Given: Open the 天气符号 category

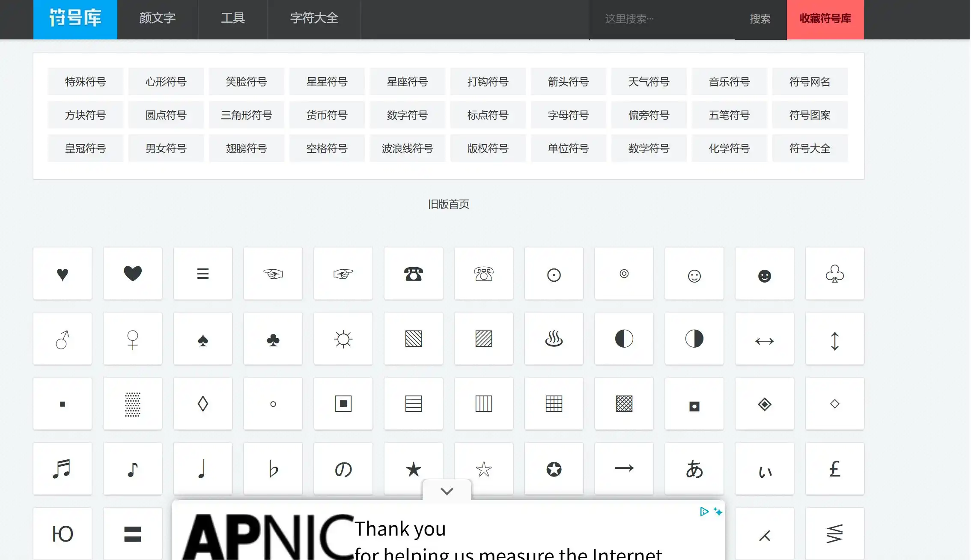Looking at the screenshot, I should pos(649,81).
